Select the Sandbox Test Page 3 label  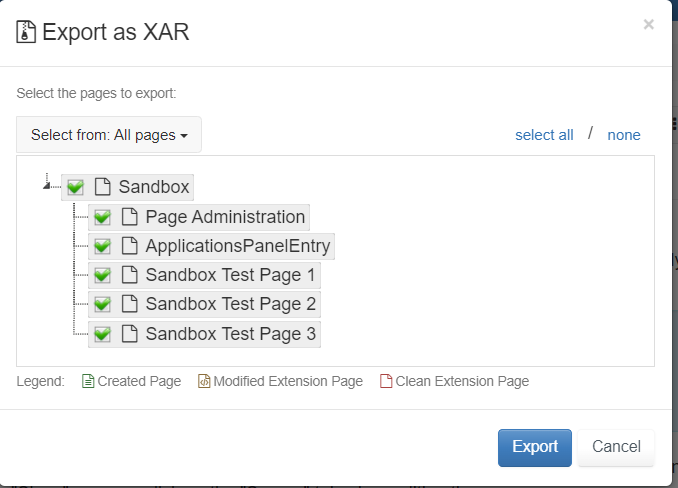[x=231, y=334]
